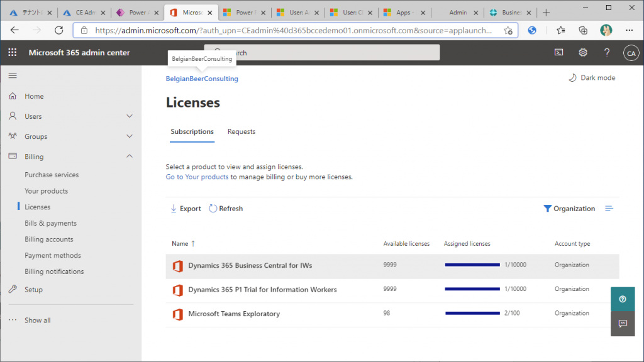Click the browser reload icon

[x=58, y=30]
